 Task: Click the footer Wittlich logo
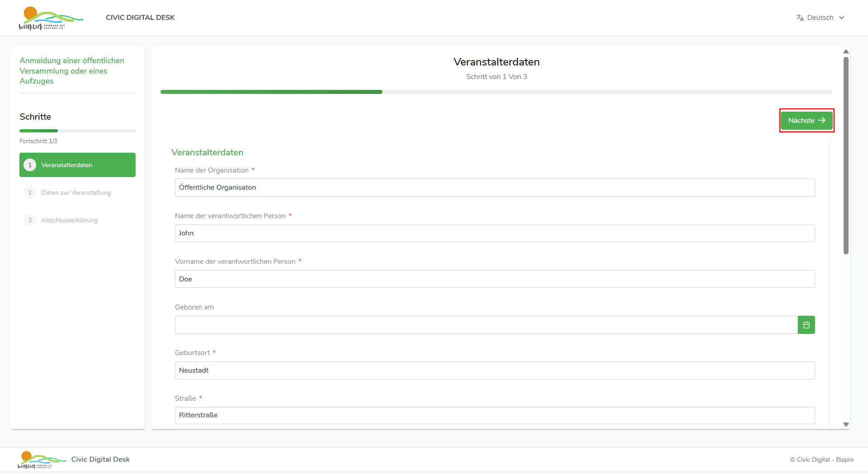pyautogui.click(x=41, y=459)
